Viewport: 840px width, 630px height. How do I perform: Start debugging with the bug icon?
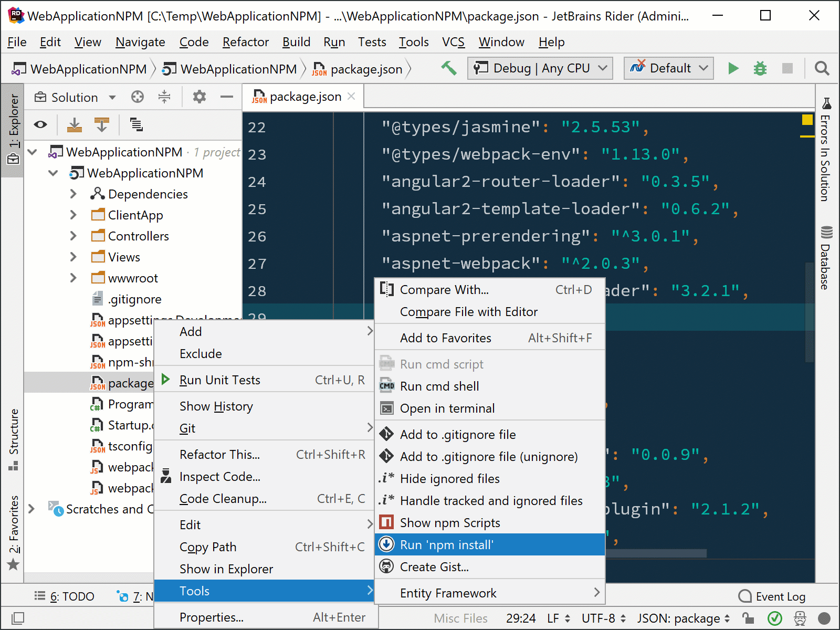(x=760, y=68)
